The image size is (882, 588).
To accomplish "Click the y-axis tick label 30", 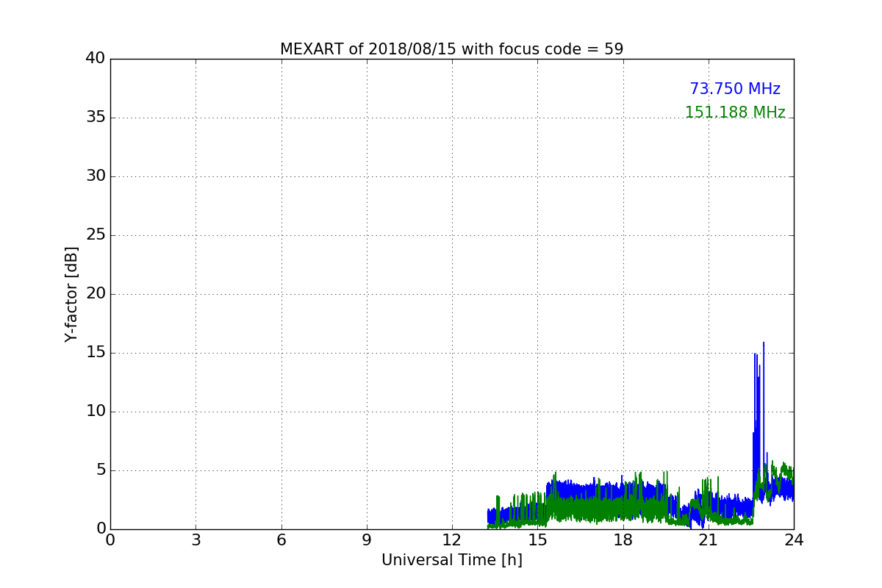I will (96, 176).
